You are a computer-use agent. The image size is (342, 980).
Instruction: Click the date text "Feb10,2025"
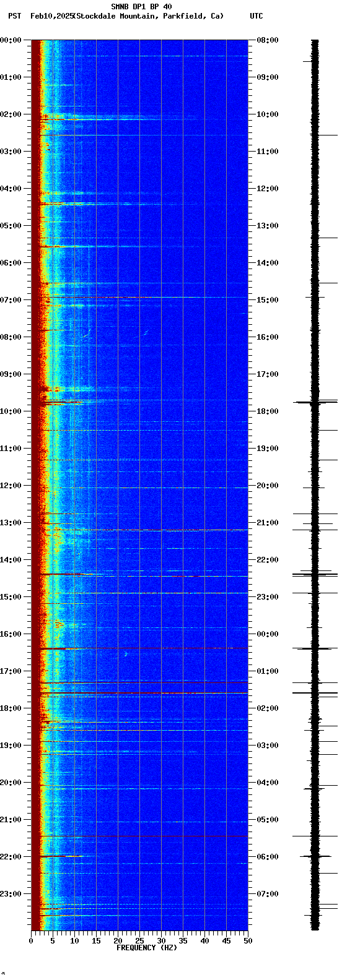(x=51, y=16)
